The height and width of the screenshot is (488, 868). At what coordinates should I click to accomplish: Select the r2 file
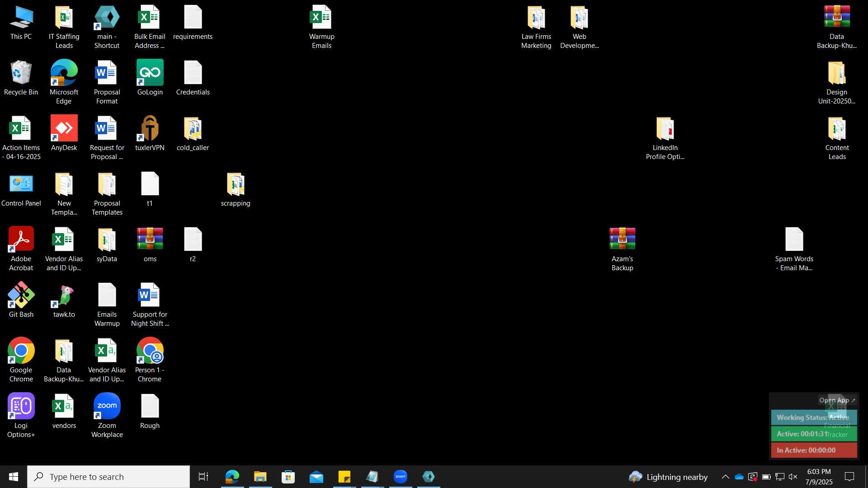(x=193, y=246)
